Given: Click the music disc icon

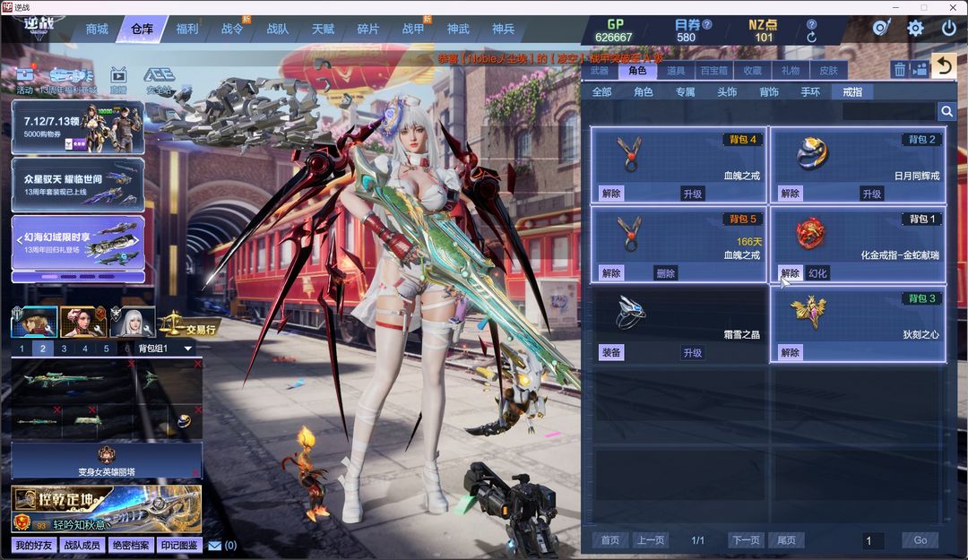Looking at the screenshot, I should (x=881, y=28).
